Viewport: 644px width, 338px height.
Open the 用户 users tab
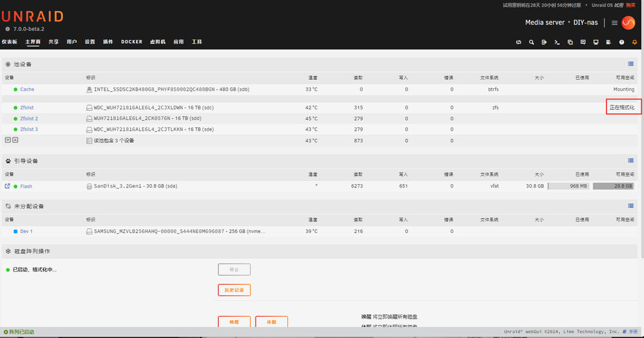(x=71, y=42)
